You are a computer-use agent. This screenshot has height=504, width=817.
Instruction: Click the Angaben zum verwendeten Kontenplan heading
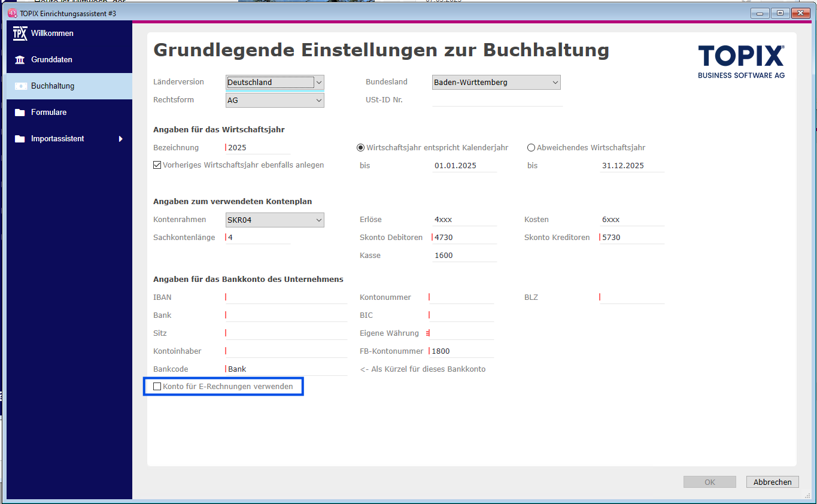pos(232,202)
